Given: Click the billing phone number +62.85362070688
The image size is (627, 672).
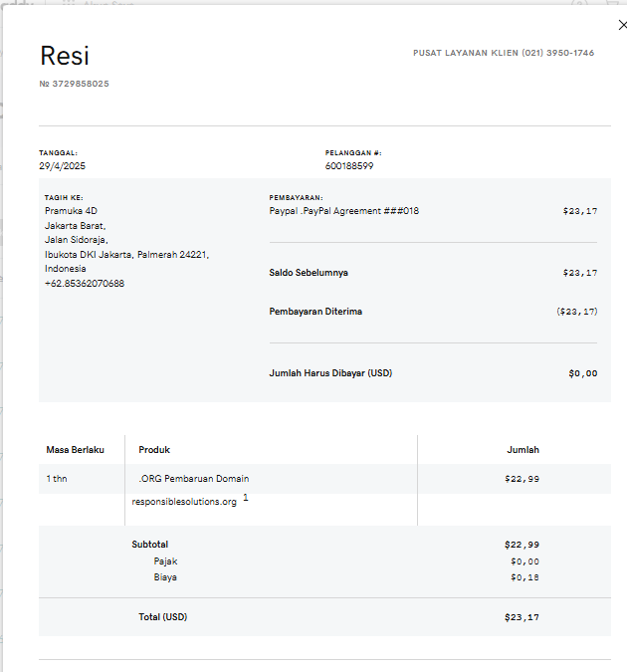Looking at the screenshot, I should pyautogui.click(x=85, y=284).
